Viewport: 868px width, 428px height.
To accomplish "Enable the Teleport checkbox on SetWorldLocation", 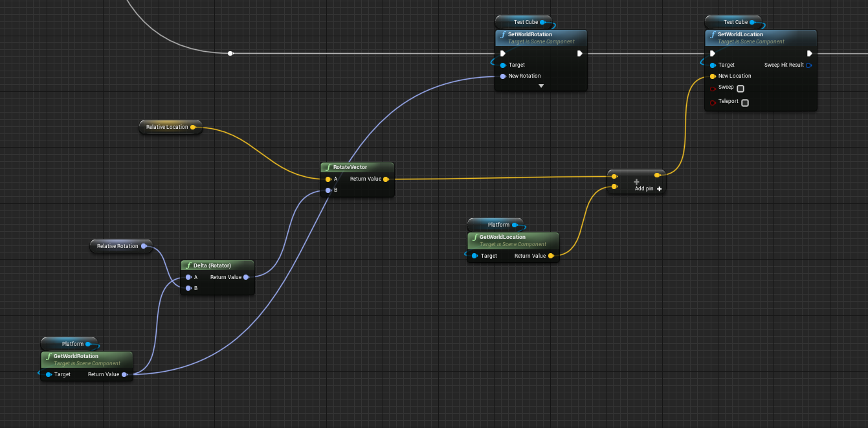I will (744, 102).
